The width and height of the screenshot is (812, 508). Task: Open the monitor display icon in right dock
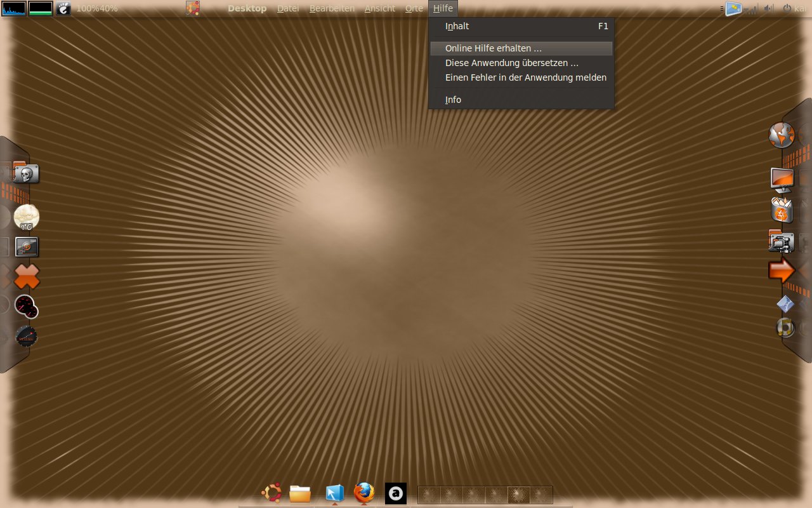[x=782, y=180]
